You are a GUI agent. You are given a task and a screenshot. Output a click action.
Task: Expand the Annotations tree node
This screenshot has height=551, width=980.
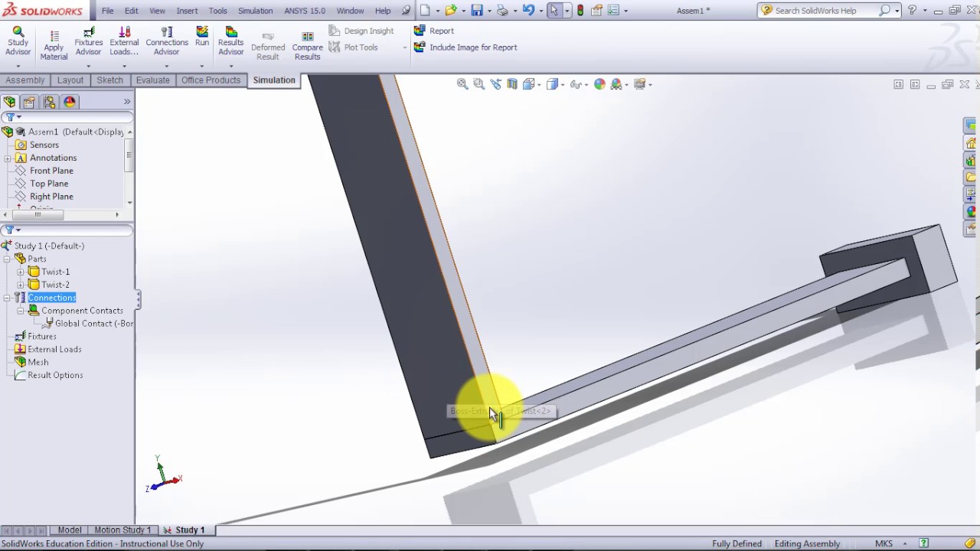(8, 158)
